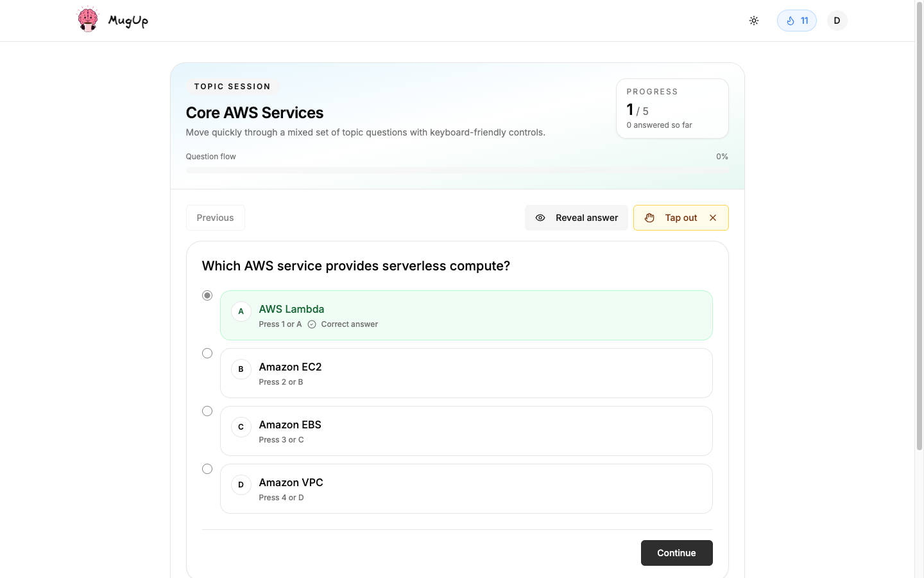924x578 pixels.
Task: Toggle the light/dark theme sun icon
Action: [x=754, y=21]
